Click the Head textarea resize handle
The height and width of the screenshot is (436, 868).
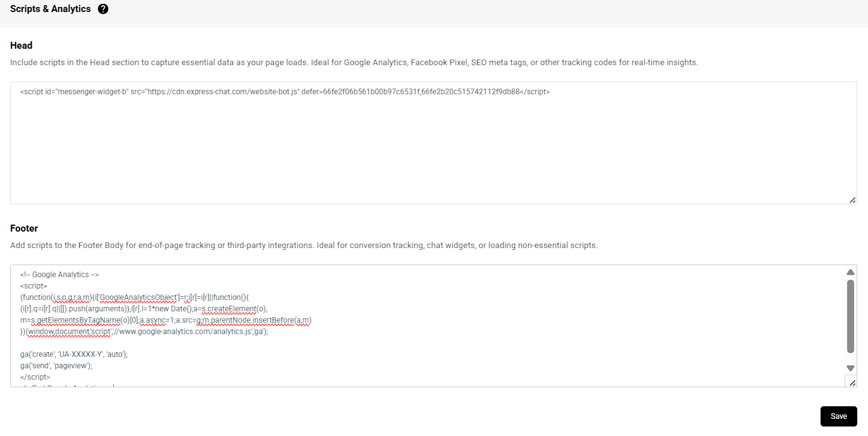852,200
